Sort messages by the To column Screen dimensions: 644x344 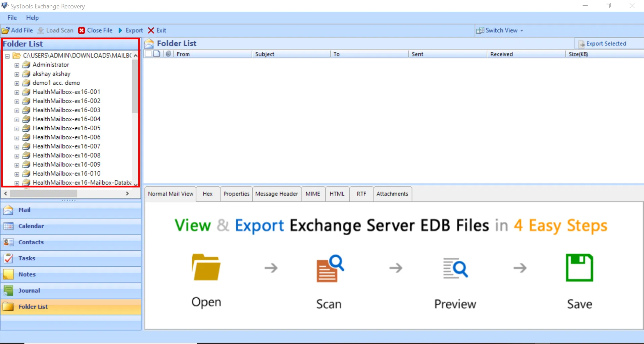point(369,54)
